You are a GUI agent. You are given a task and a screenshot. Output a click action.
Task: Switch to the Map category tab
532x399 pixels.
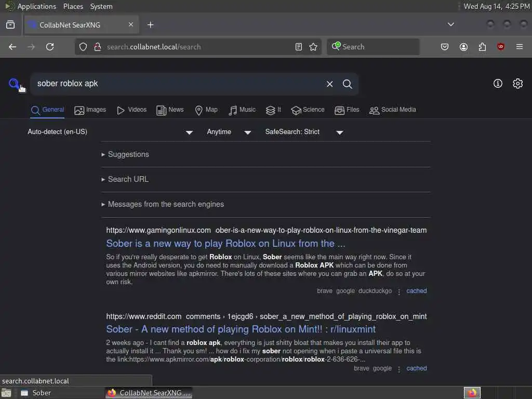pyautogui.click(x=206, y=110)
